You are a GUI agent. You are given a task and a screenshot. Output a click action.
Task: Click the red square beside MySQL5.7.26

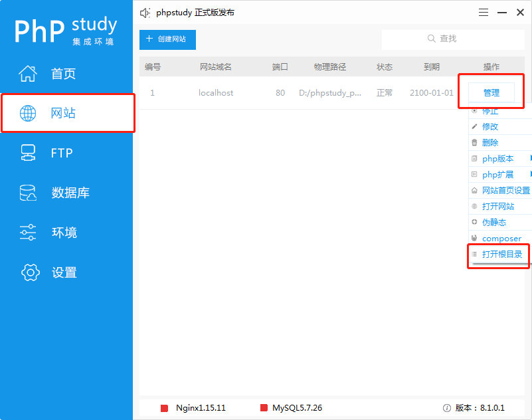click(x=264, y=408)
